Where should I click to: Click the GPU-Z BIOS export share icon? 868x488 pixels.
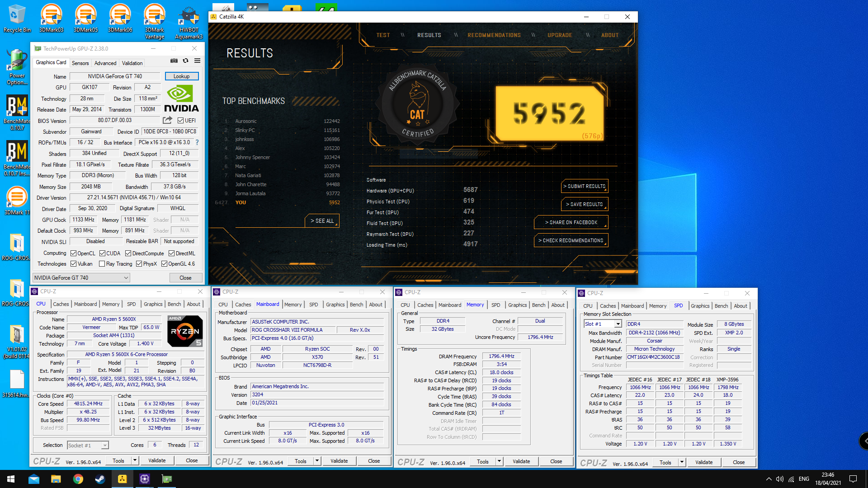167,120
